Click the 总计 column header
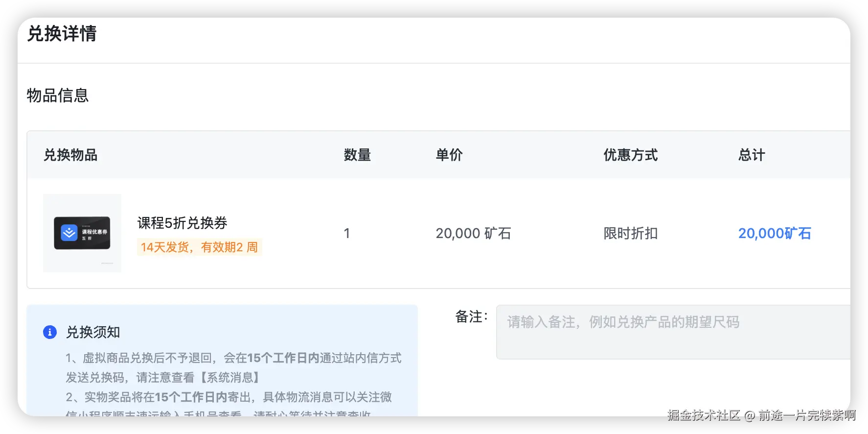This screenshot has height=434, width=868. pyautogui.click(x=752, y=155)
